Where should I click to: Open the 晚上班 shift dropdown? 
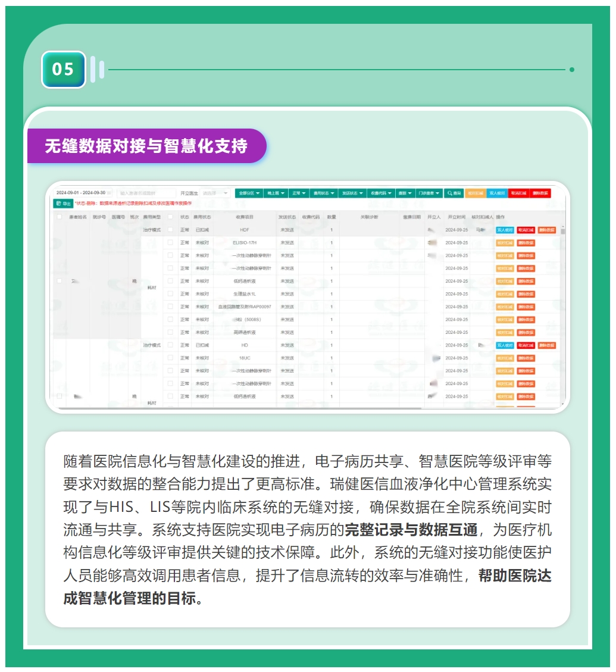[x=276, y=193]
